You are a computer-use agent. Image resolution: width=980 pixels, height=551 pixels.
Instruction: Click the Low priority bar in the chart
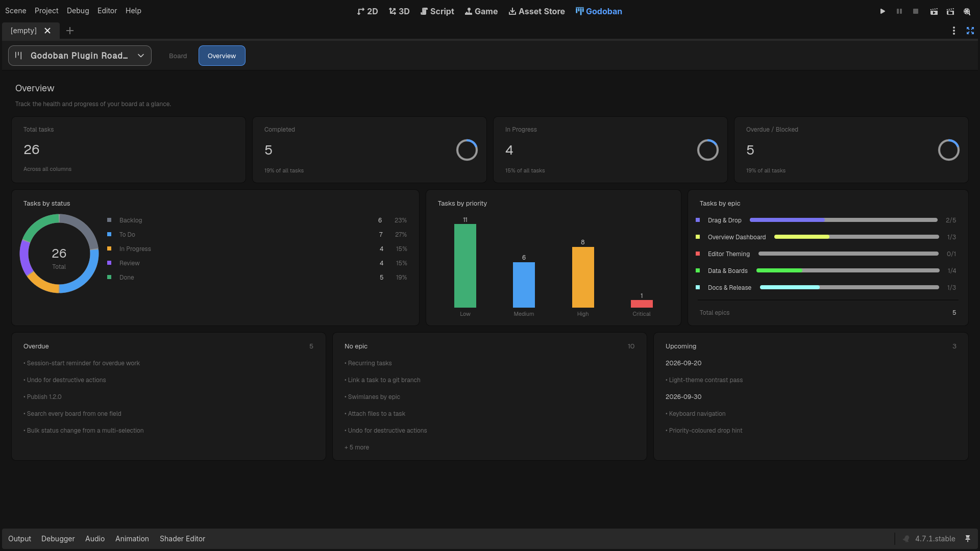(465, 266)
